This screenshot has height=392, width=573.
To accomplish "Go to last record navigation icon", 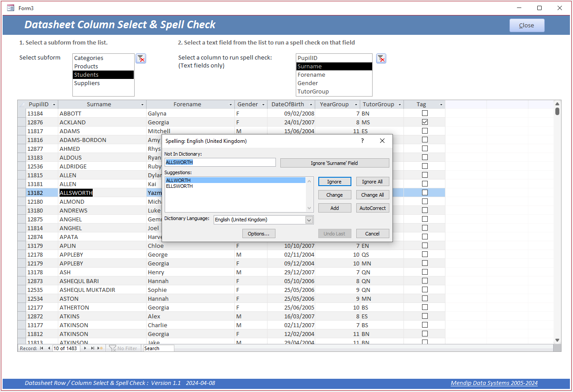I will [93, 348].
